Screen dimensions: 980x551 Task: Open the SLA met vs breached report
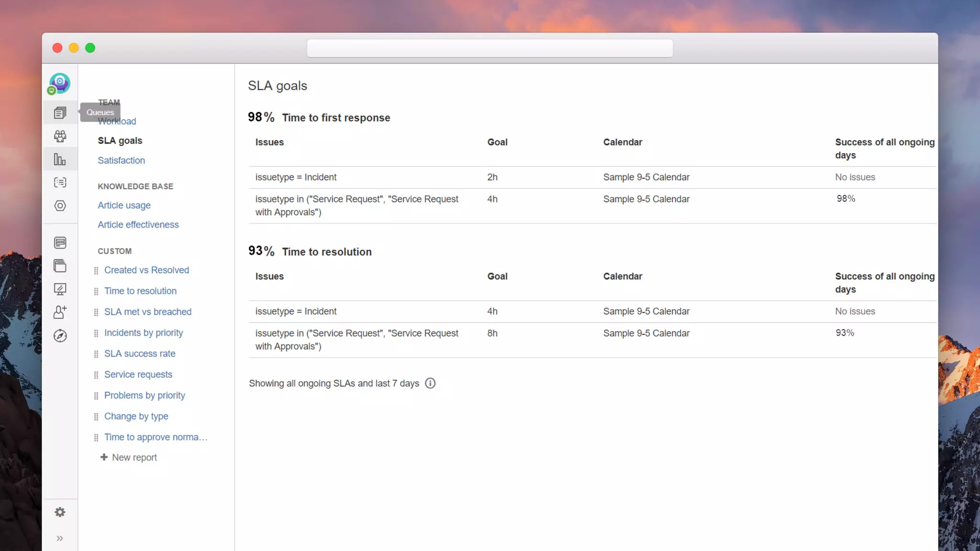[x=147, y=312]
